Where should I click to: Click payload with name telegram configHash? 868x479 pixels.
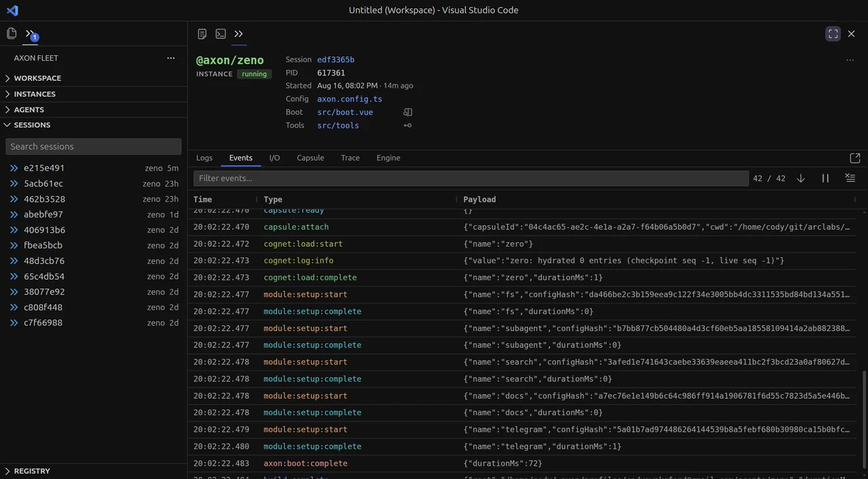point(657,429)
